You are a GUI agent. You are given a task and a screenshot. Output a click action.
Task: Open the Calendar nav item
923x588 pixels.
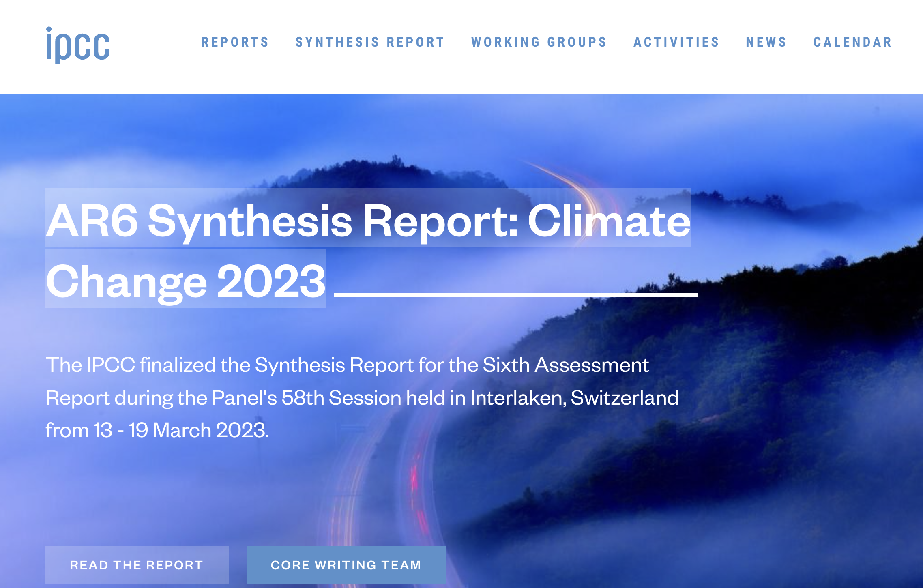click(852, 42)
